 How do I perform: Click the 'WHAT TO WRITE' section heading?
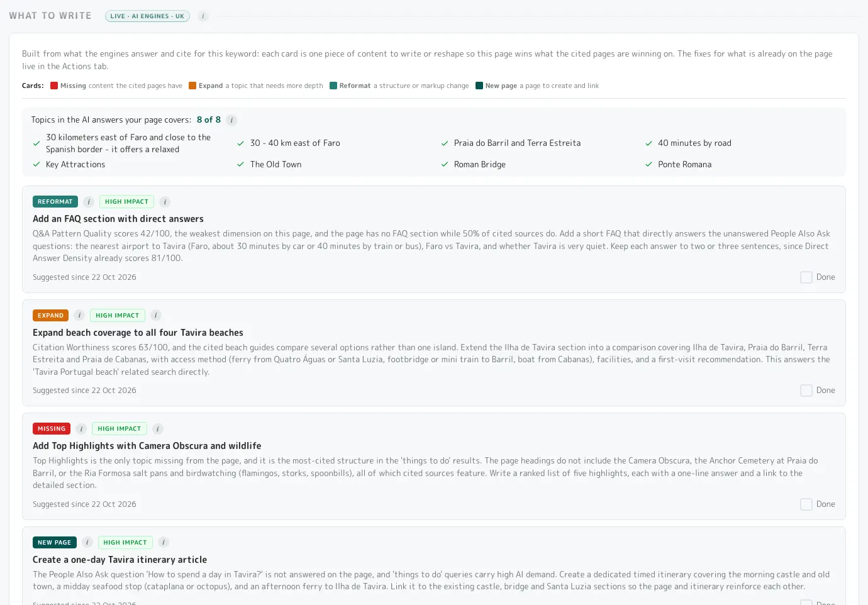tap(50, 16)
